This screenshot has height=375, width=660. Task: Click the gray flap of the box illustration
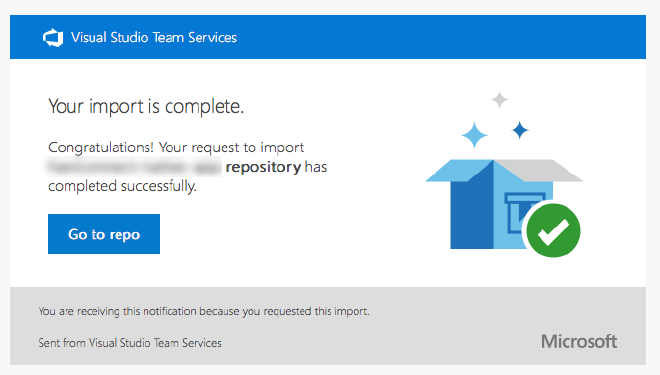tap(539, 170)
